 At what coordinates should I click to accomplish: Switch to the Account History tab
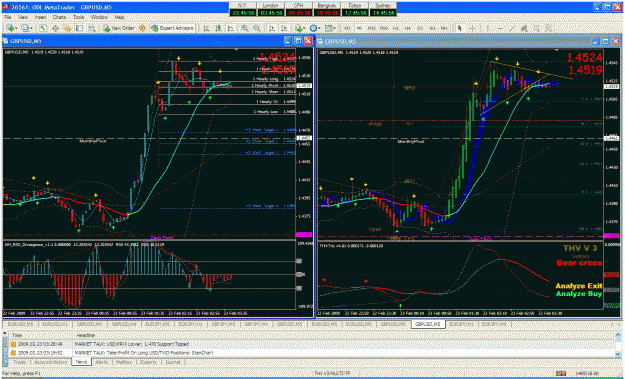pos(50,362)
